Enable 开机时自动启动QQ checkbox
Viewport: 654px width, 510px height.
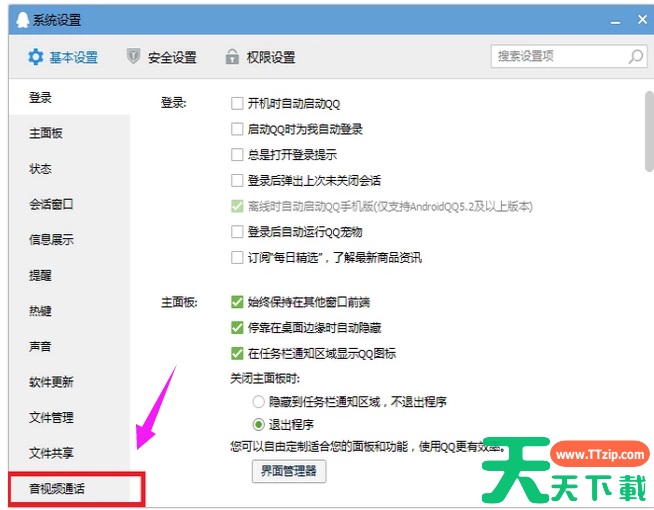237,103
